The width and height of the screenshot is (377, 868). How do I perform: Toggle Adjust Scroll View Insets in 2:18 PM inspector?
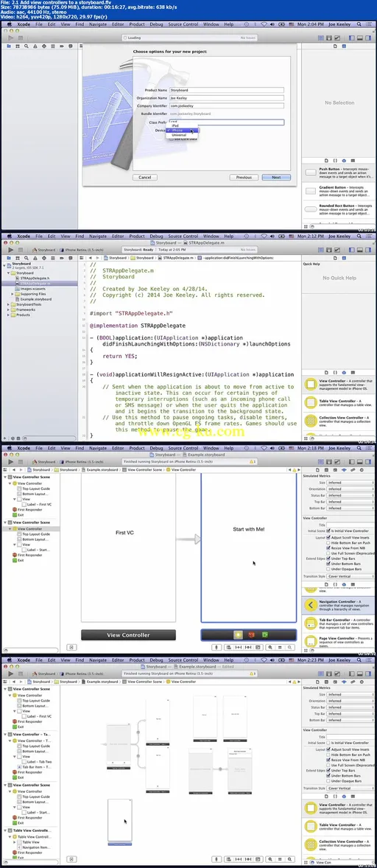point(329,537)
